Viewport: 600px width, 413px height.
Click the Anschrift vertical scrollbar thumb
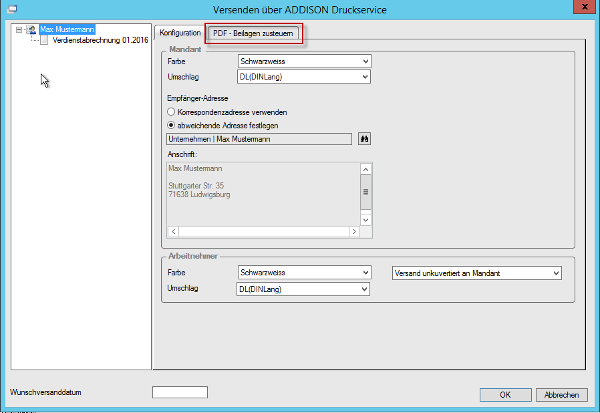[x=366, y=192]
